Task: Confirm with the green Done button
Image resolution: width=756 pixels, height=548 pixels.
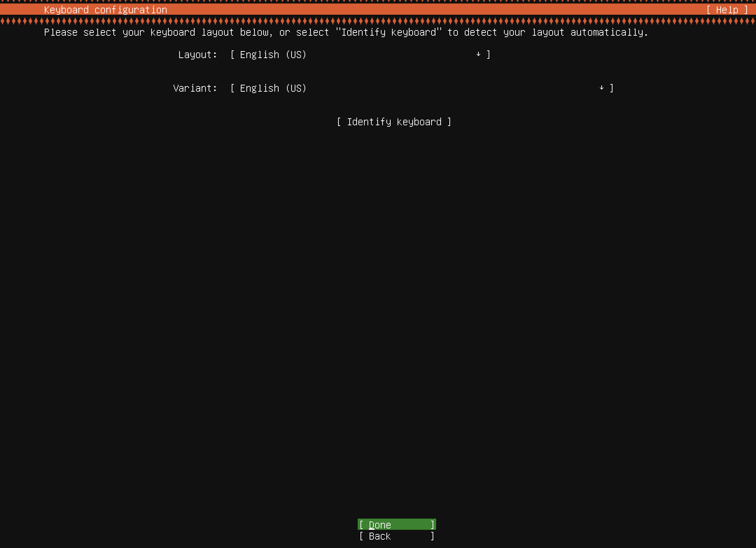Action: pos(397,525)
